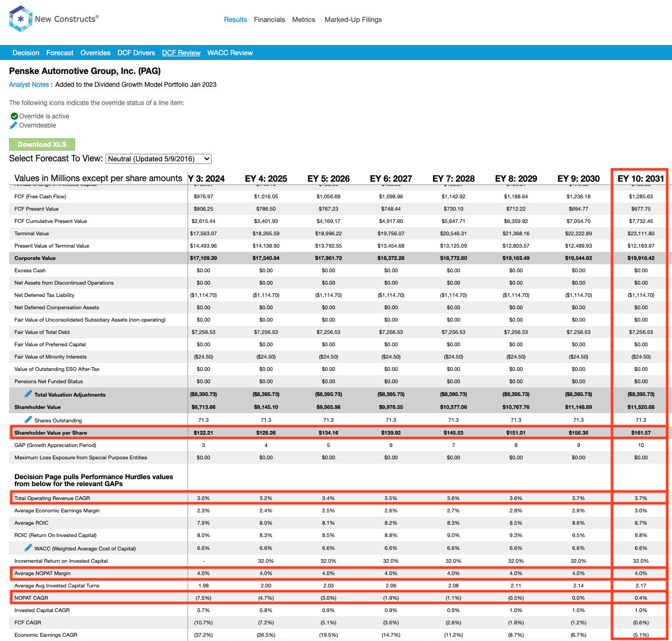Click per-share value $128.26 for 2025
The height and width of the screenshot is (641, 672).
pyautogui.click(x=266, y=433)
